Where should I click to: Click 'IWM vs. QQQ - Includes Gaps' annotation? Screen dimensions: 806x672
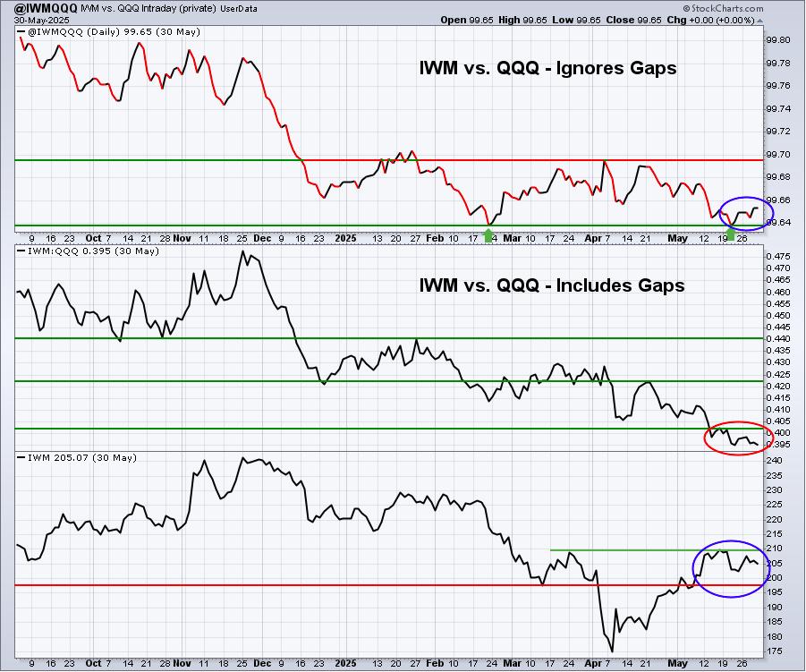coord(552,285)
